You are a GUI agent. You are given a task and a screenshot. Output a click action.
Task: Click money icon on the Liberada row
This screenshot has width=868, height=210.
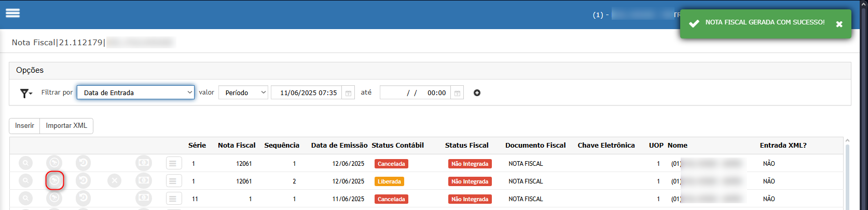point(144,181)
